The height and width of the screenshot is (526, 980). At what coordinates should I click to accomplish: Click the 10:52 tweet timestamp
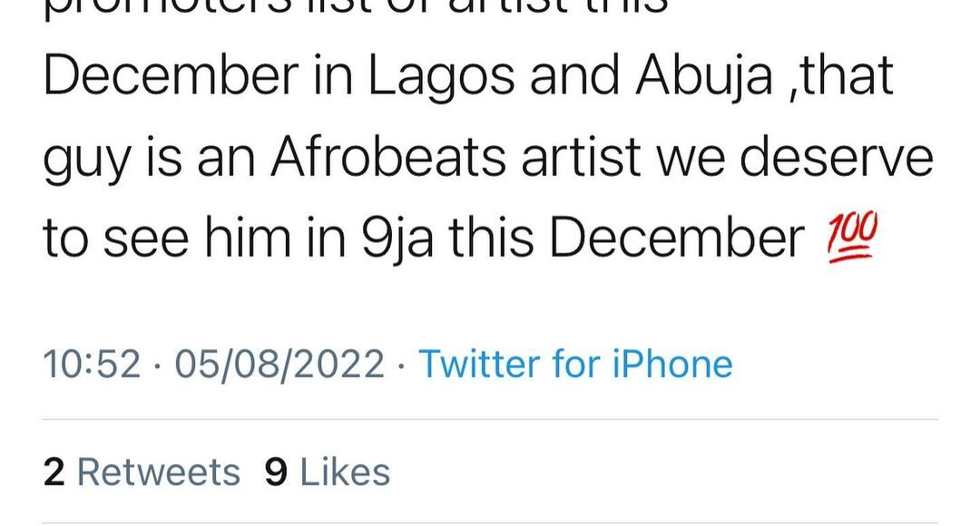92,365
